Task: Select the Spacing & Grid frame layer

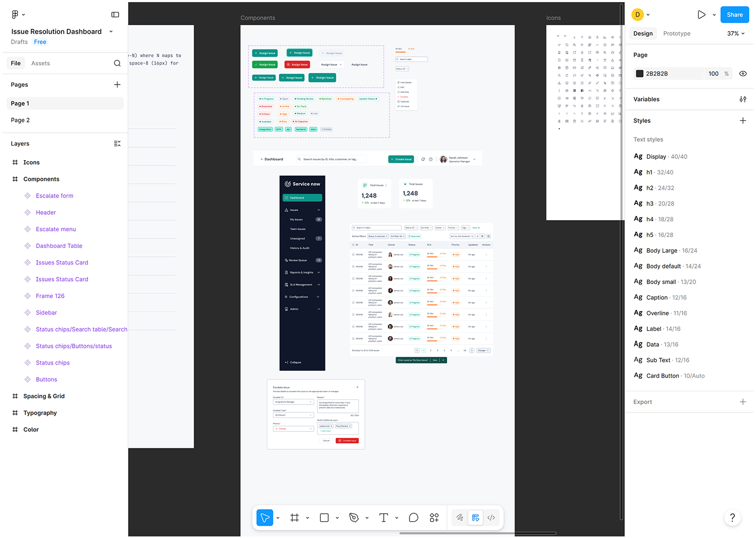Action: 44,396
